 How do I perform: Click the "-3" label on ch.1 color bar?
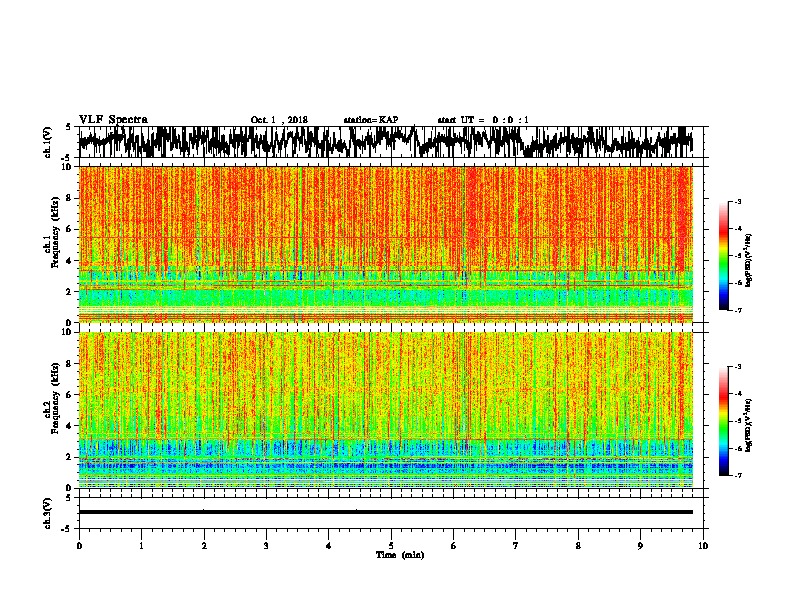pos(738,202)
